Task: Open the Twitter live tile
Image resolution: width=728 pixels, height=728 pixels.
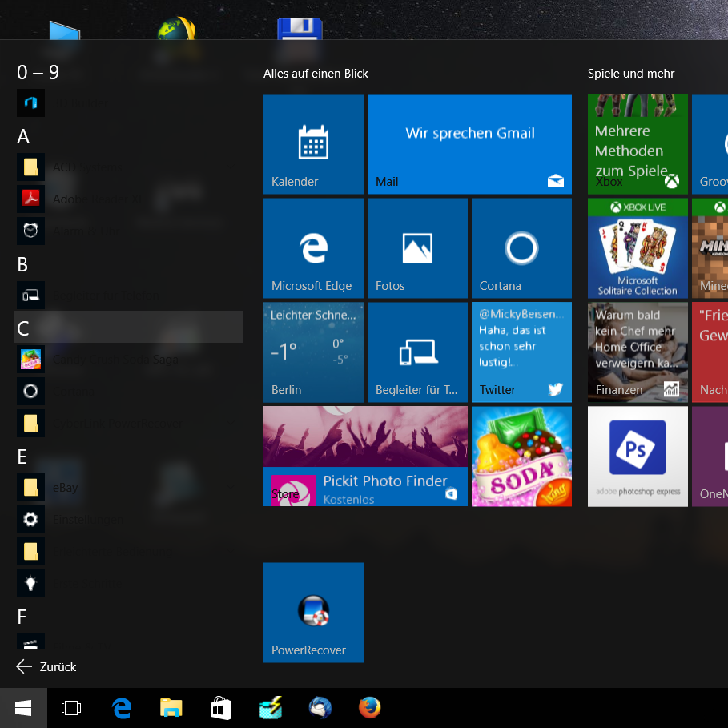Action: 521,352
